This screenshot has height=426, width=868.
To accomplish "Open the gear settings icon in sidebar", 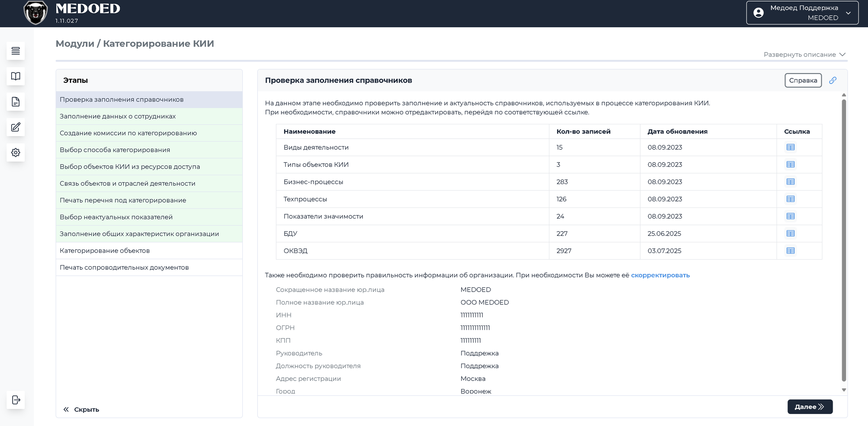I will [15, 153].
